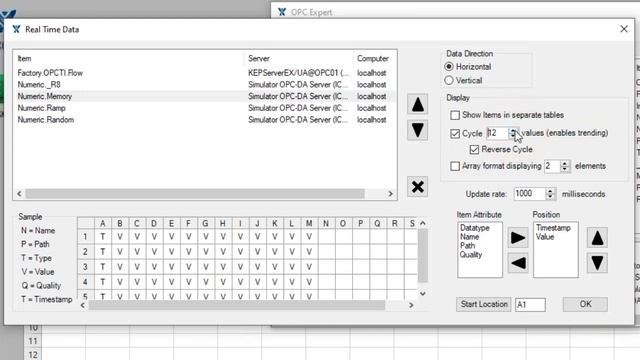Image resolution: width=640 pixels, height=360 pixels.
Task: Click the Cycle values number field
Action: coord(498,133)
